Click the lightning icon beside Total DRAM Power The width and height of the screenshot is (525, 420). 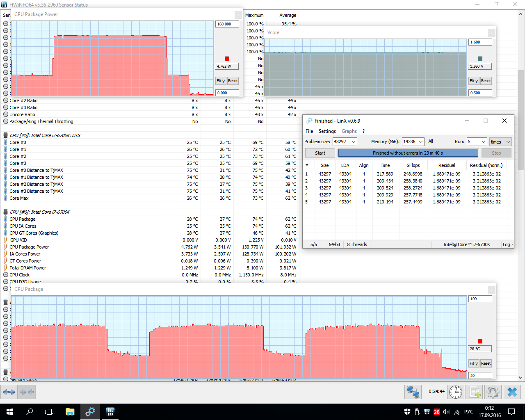(x=6, y=268)
